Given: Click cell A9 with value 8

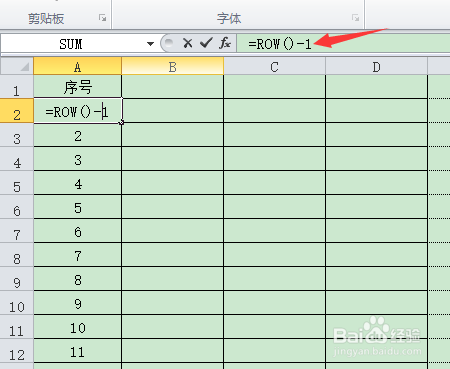Looking at the screenshot, I should (x=78, y=279).
